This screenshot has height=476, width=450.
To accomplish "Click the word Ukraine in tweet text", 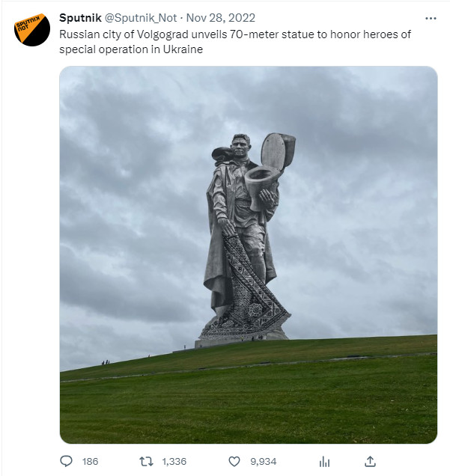I will [x=183, y=49].
